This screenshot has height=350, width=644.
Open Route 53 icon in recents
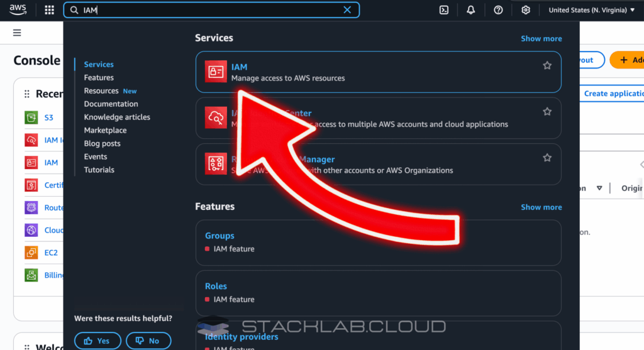click(x=31, y=207)
